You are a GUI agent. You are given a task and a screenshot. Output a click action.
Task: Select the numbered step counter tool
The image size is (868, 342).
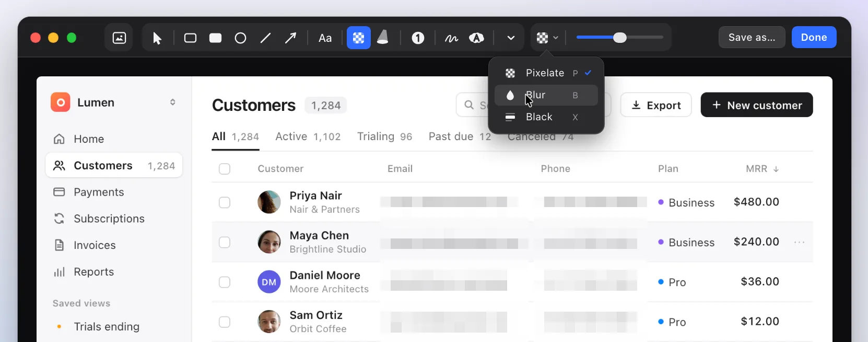point(418,38)
